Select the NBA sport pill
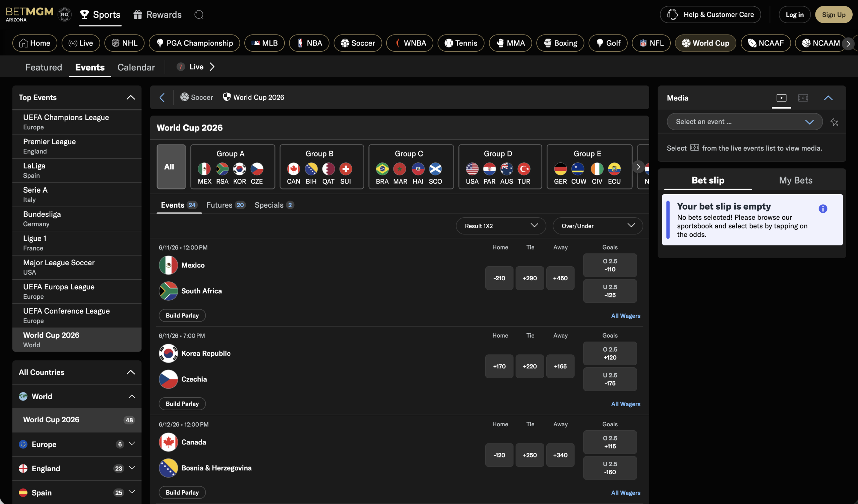 click(309, 43)
